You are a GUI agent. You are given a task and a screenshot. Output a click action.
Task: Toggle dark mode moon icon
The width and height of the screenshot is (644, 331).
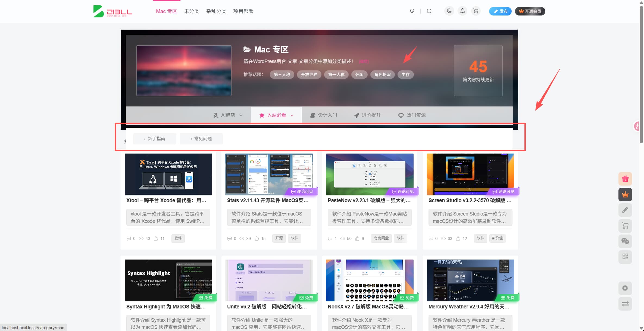pyautogui.click(x=449, y=11)
